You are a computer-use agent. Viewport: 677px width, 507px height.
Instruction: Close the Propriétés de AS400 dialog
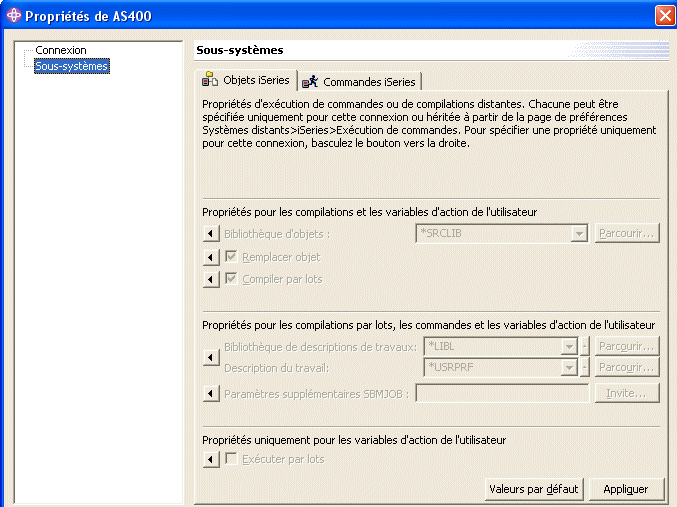pyautogui.click(x=665, y=16)
